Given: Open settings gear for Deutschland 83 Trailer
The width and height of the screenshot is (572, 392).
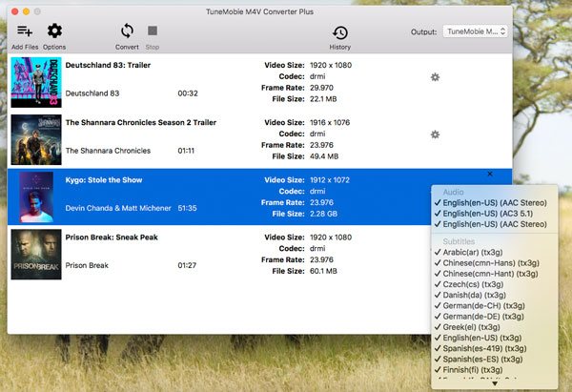Looking at the screenshot, I should [x=435, y=77].
